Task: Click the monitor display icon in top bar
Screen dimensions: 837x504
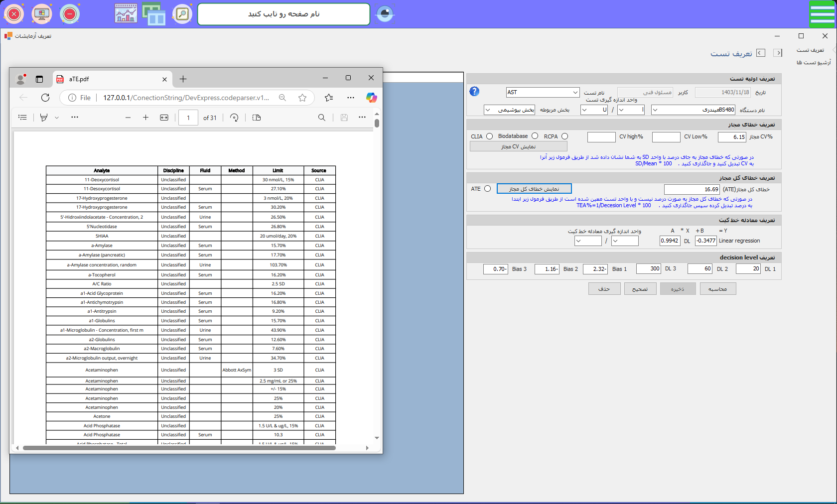Action: point(42,14)
